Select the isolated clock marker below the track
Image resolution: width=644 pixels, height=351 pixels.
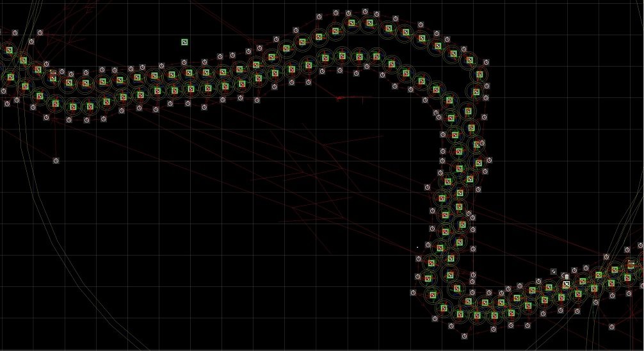[56, 161]
